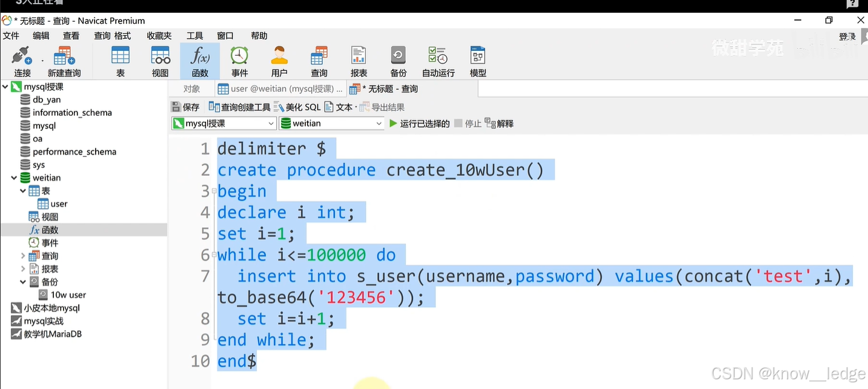868x389 pixels.
Task: Click the 登录 login link
Action: tap(847, 36)
